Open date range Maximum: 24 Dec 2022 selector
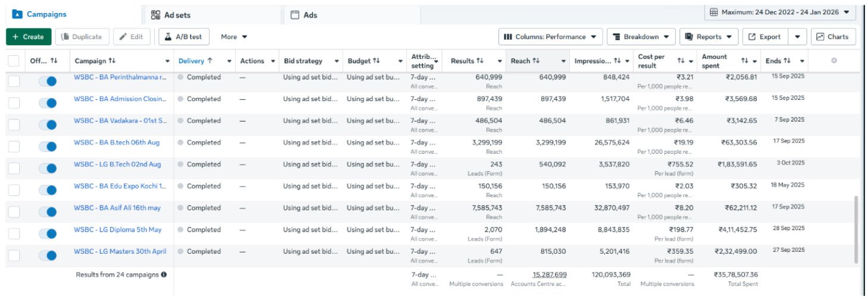 [x=780, y=12]
